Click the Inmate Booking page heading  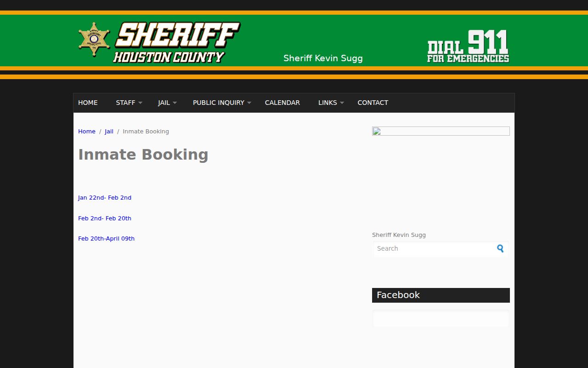click(x=143, y=155)
